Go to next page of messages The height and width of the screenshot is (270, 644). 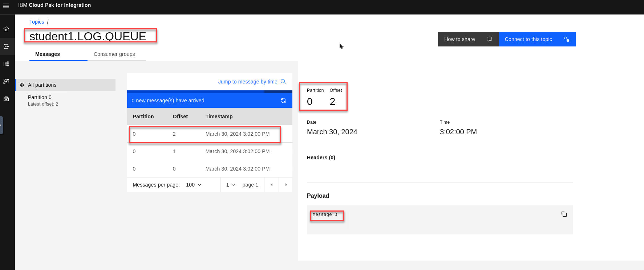point(286,185)
